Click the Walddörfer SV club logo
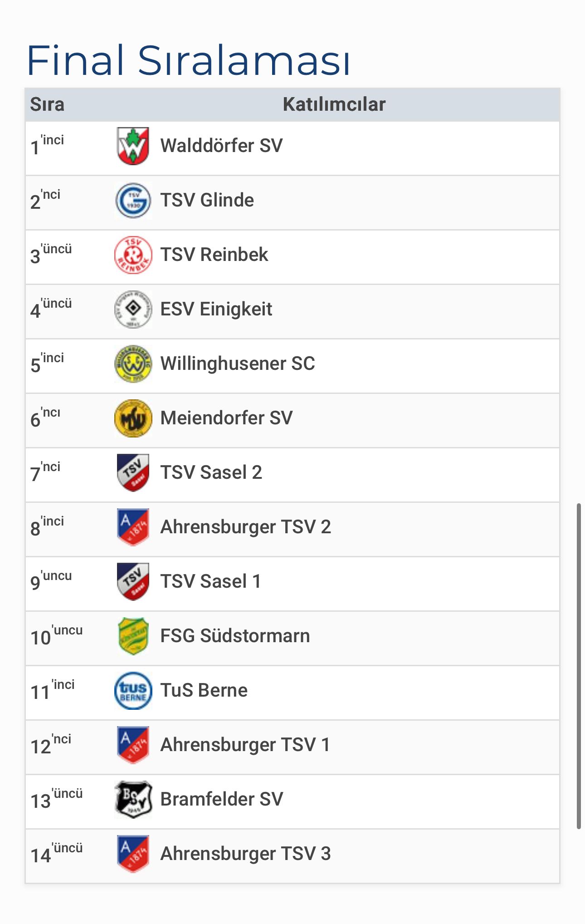This screenshot has height=924, width=585. (133, 146)
